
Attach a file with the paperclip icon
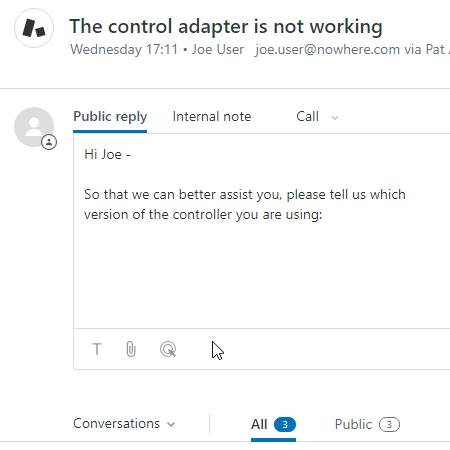click(131, 349)
